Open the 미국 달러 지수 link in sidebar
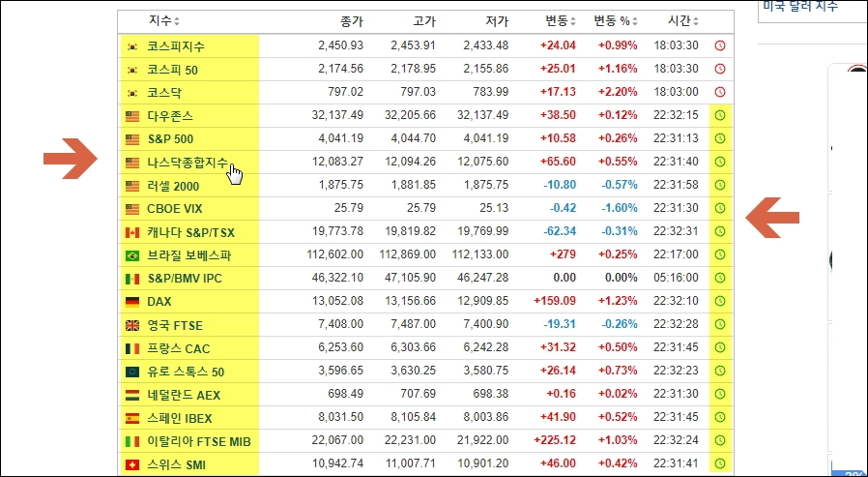868x477 pixels. pos(800,6)
